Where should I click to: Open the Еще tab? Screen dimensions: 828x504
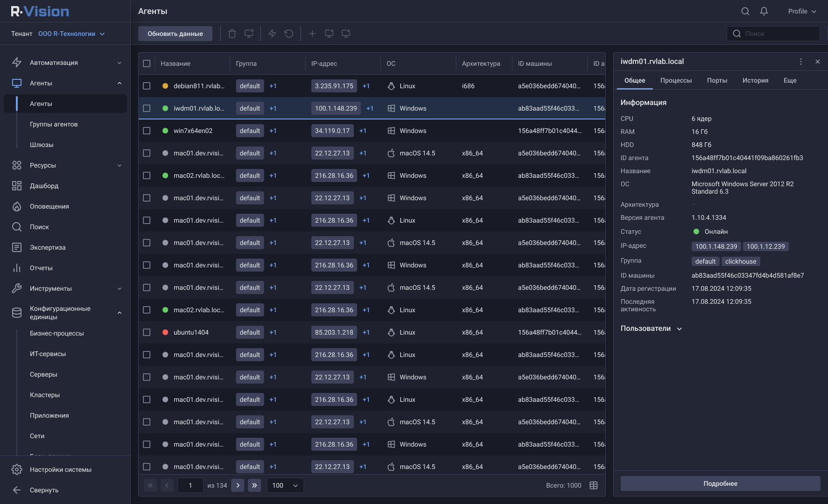coord(790,80)
